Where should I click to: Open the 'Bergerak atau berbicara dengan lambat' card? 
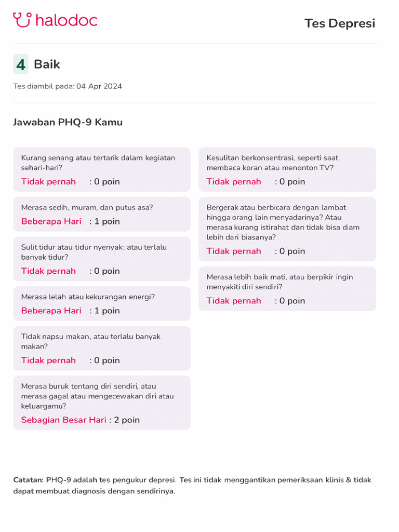pos(287,229)
